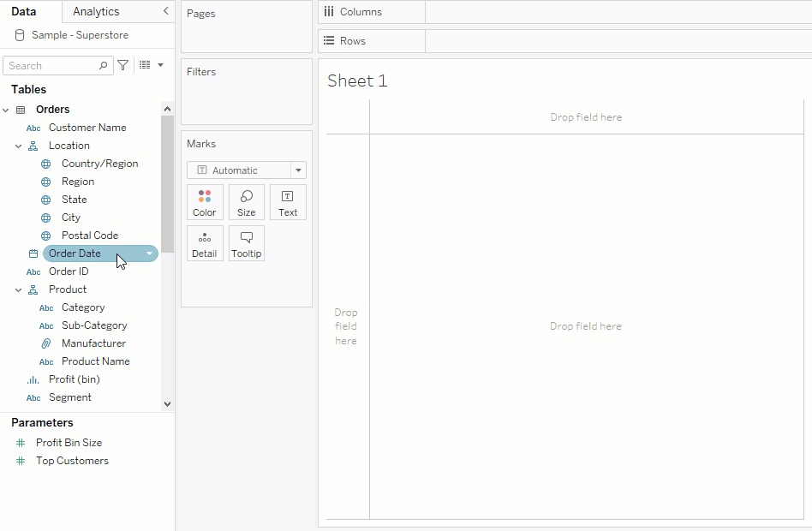Viewport: 812px width, 531px height.
Task: Select the Text marks button
Action: (x=288, y=202)
